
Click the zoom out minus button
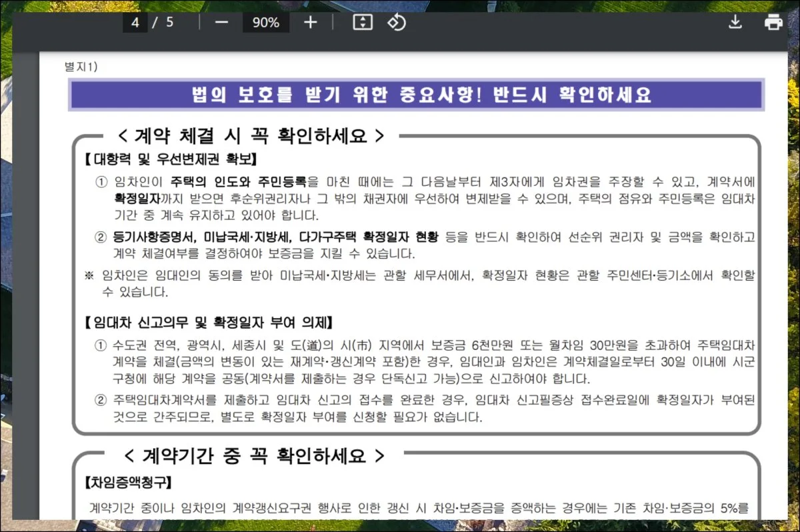click(x=222, y=22)
